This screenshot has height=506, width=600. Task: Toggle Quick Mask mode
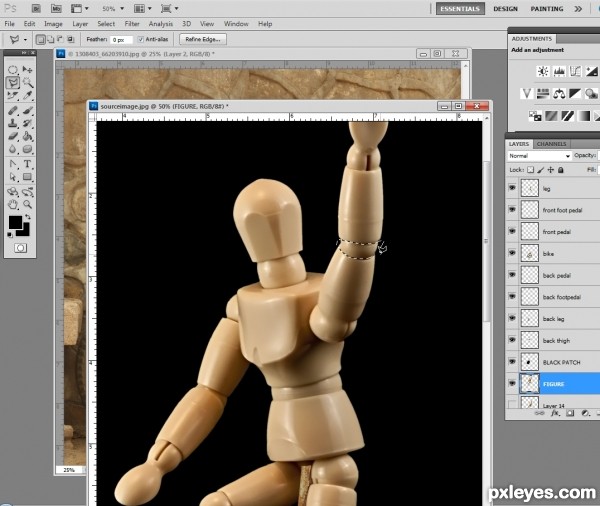pos(20,248)
